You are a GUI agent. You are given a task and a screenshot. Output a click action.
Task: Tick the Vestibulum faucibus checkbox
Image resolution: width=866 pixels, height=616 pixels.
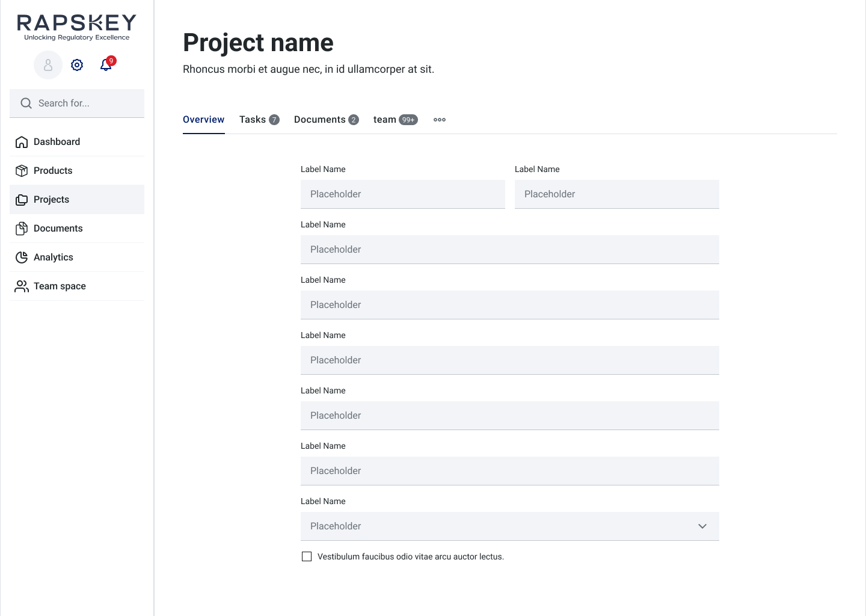[x=307, y=556]
